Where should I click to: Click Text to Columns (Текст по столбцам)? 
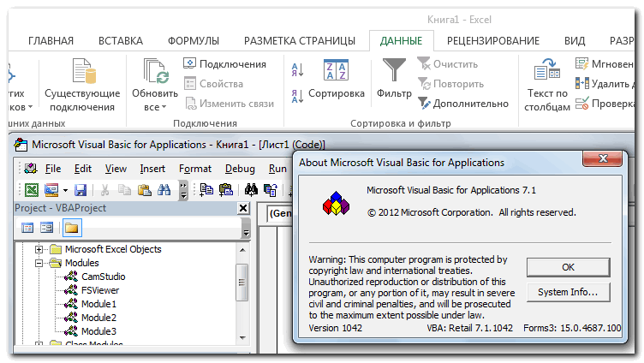pos(547,85)
